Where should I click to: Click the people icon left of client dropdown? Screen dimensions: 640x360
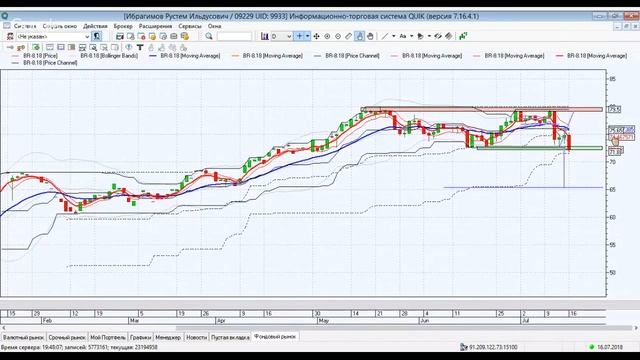10,36
